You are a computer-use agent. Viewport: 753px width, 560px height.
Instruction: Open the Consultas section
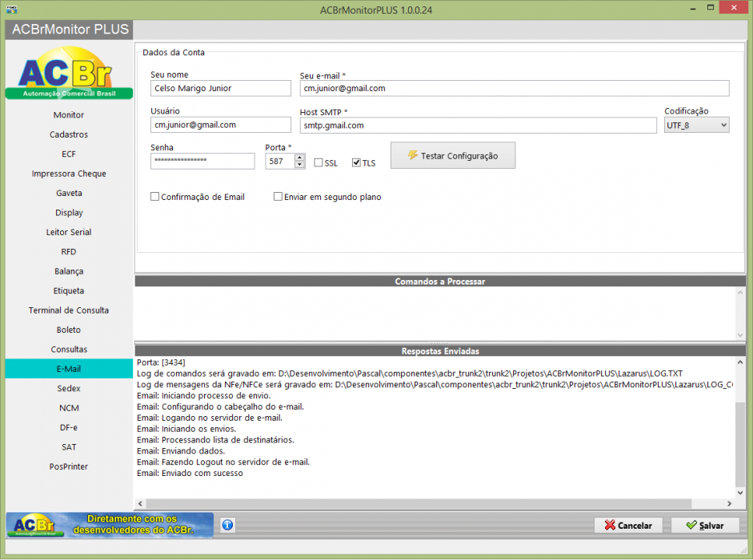point(69,349)
